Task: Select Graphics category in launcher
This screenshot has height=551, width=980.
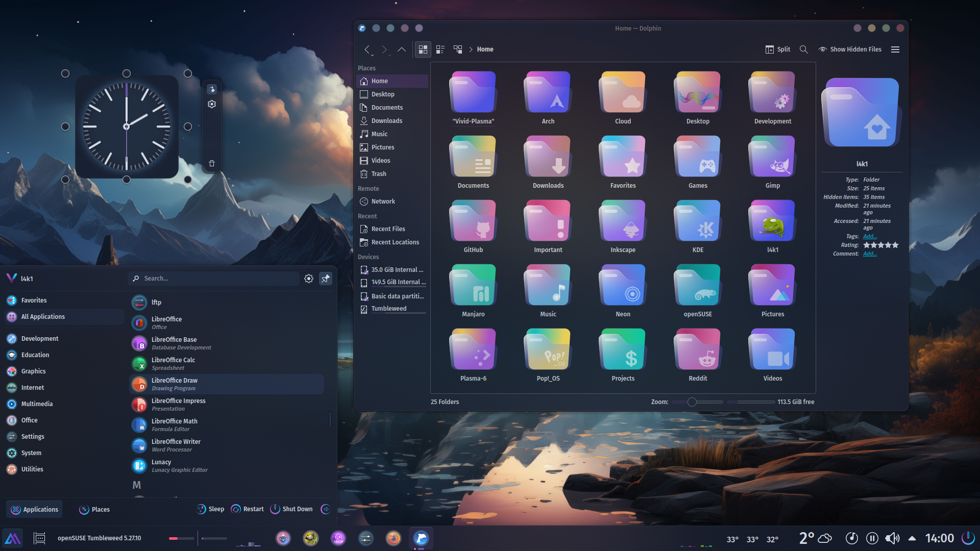Action: [x=64, y=371]
